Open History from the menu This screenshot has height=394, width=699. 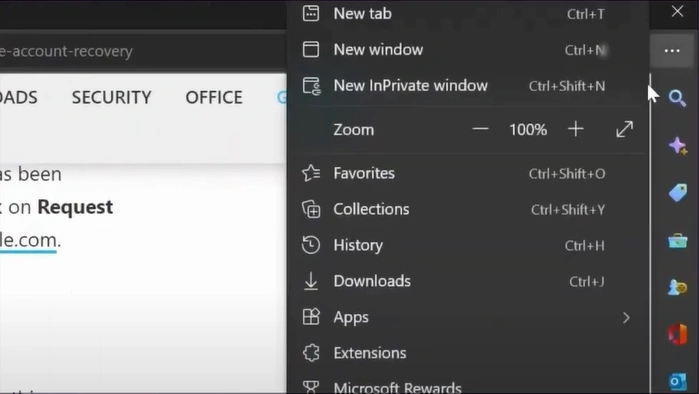click(468, 245)
